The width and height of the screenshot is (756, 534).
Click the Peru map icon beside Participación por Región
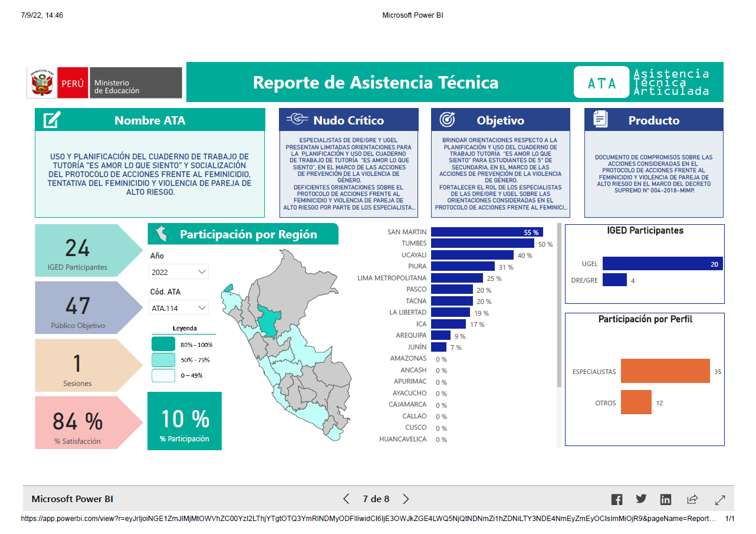[x=161, y=235]
